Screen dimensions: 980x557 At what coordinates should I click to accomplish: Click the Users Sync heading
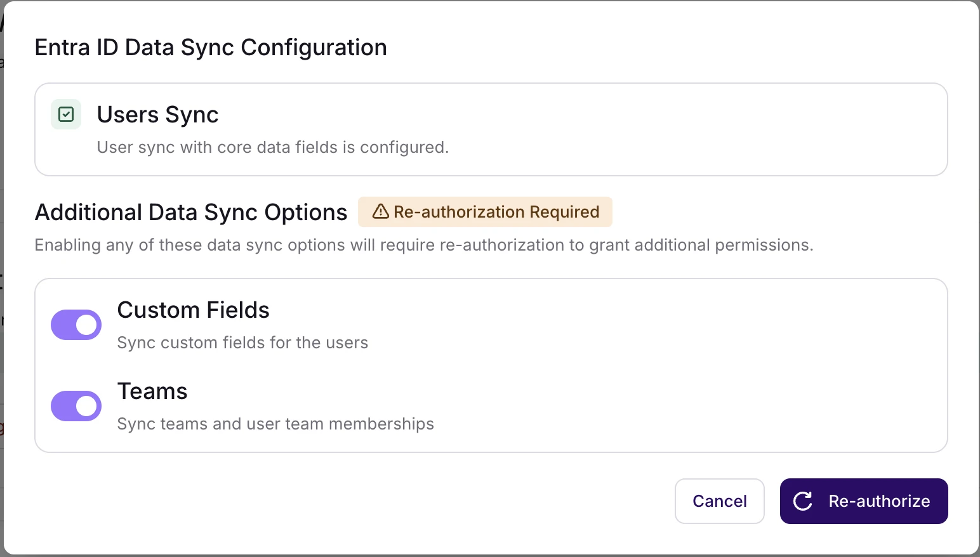(157, 115)
